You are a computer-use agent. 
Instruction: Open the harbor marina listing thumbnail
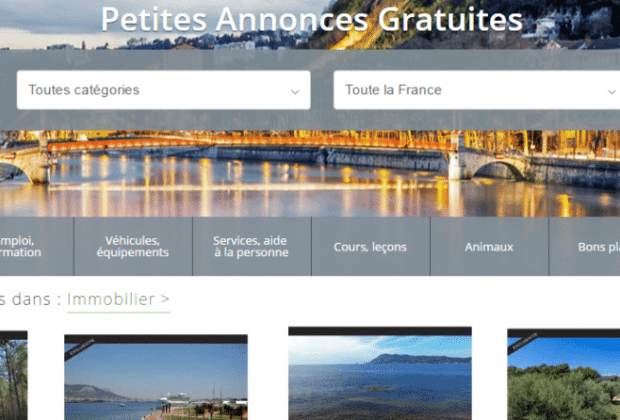click(x=156, y=377)
